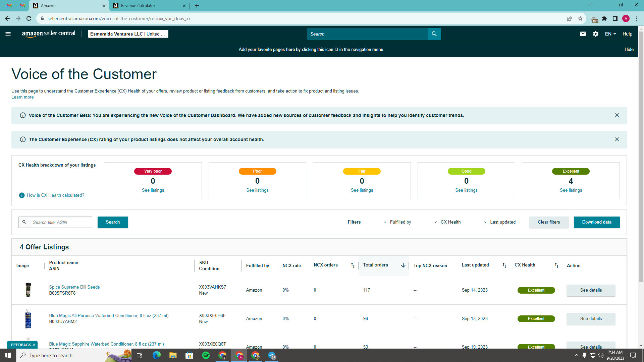The width and height of the screenshot is (644, 362).
Task: See listings under Fair
Action: coord(362,190)
